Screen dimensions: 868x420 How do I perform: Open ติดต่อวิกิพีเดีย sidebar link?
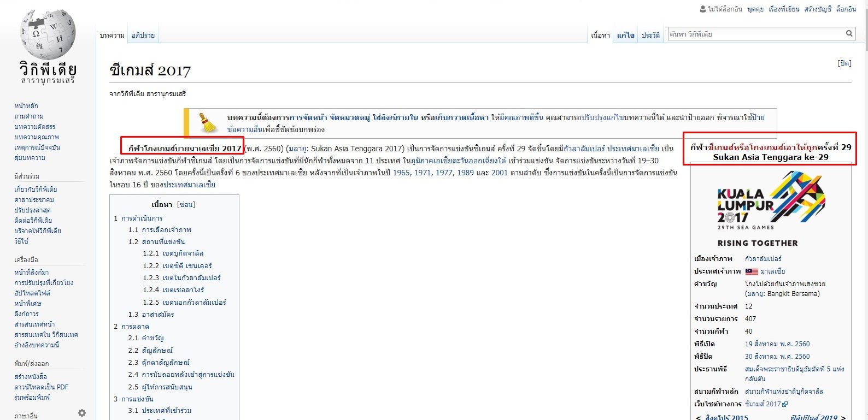33,221
